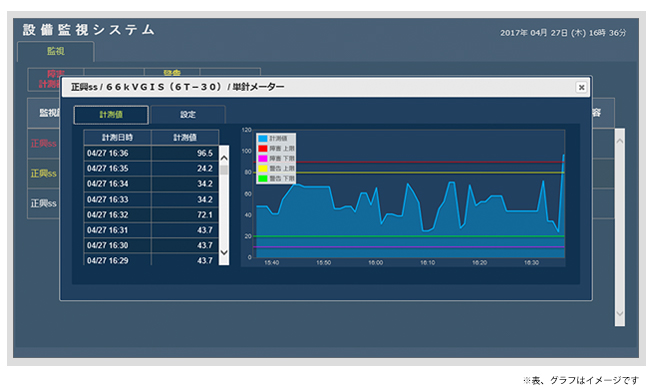Image resolution: width=653 pixels, height=390 pixels.
Task: Click the 計測日時 column header
Action: 117,138
